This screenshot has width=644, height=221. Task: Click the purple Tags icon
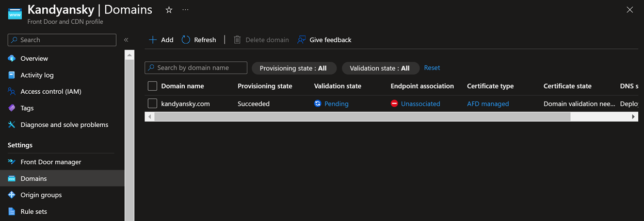[12, 108]
